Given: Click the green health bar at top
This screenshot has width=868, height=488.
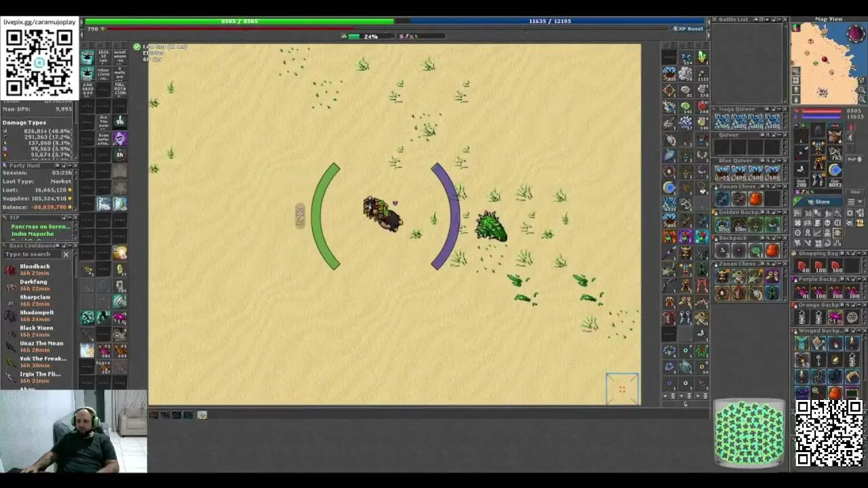Looking at the screenshot, I should tap(239, 21).
